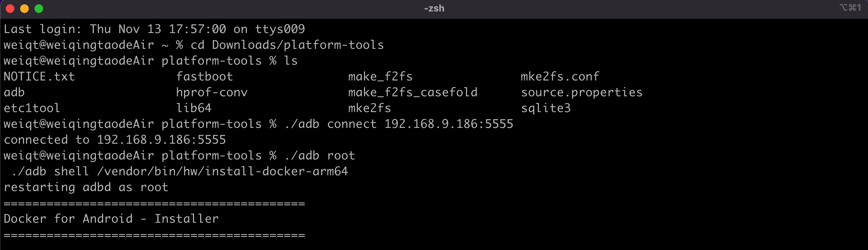Click the etc1tool file name
The width and height of the screenshot is (868, 250).
click(32, 108)
